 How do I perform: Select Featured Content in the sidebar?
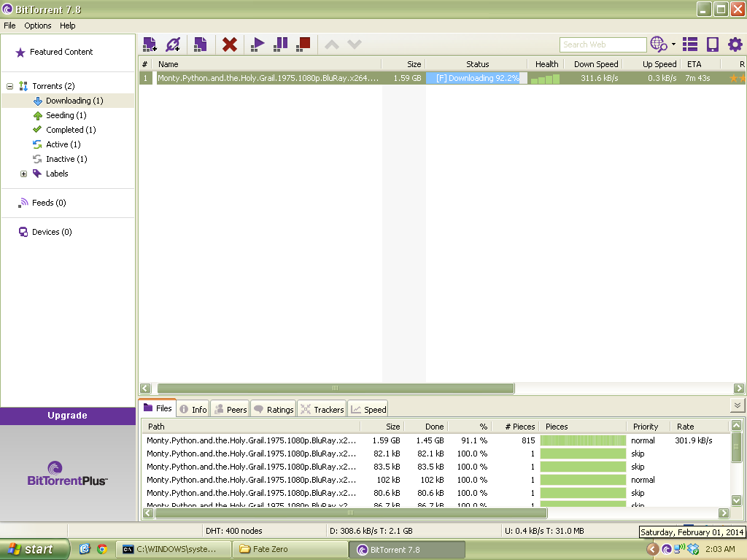coord(61,52)
